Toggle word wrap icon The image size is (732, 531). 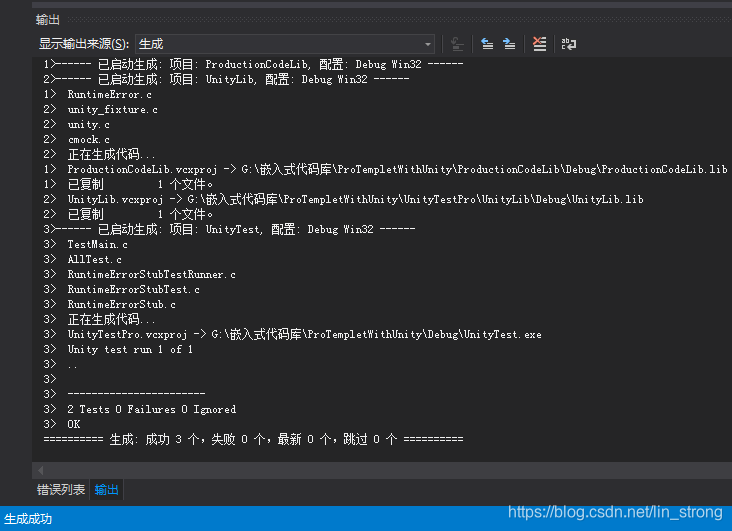point(569,44)
